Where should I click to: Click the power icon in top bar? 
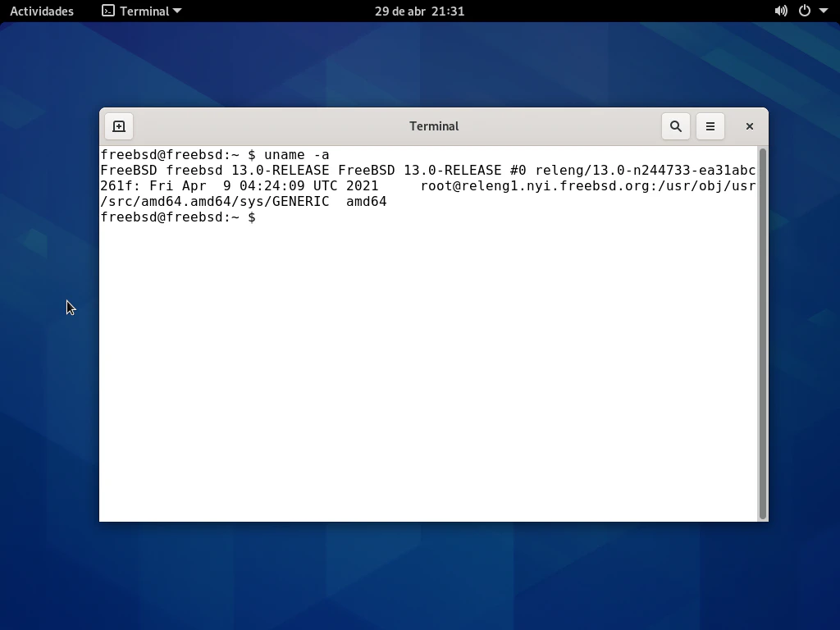(805, 11)
